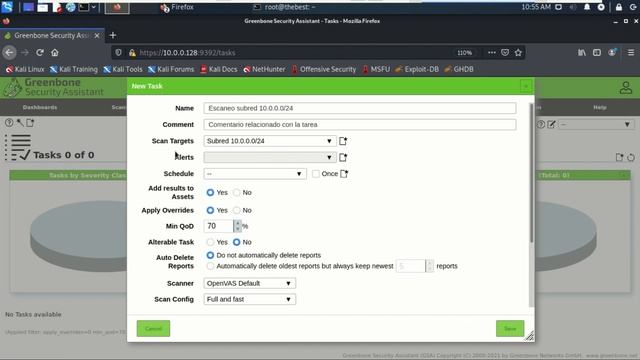Reset dashboard to defaults icon
Screen dimensions: 640x360
[631, 157]
